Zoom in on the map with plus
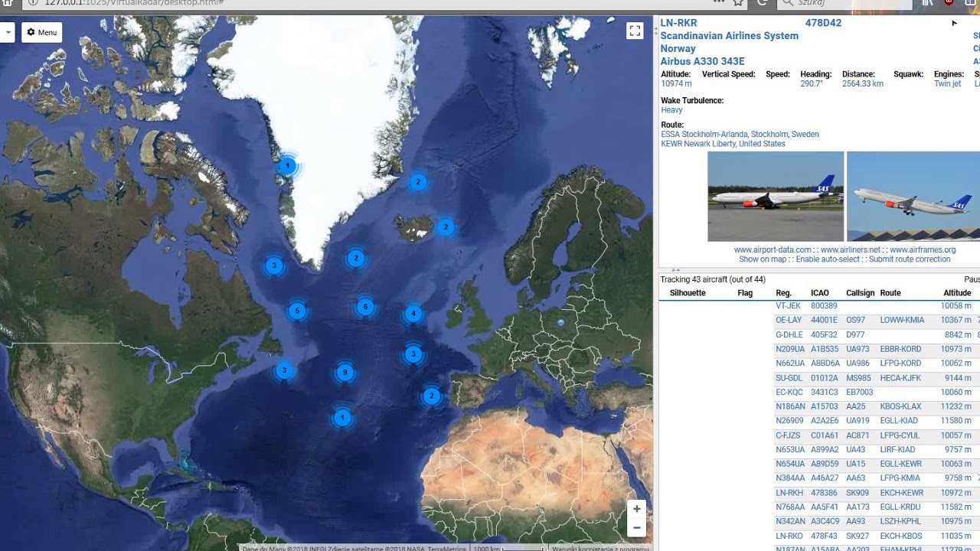 coord(636,509)
